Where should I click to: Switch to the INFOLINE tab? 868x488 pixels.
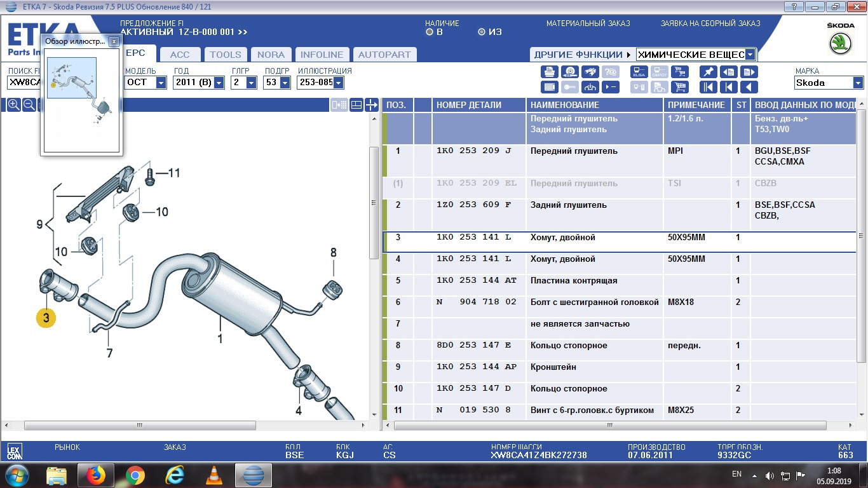click(x=322, y=55)
